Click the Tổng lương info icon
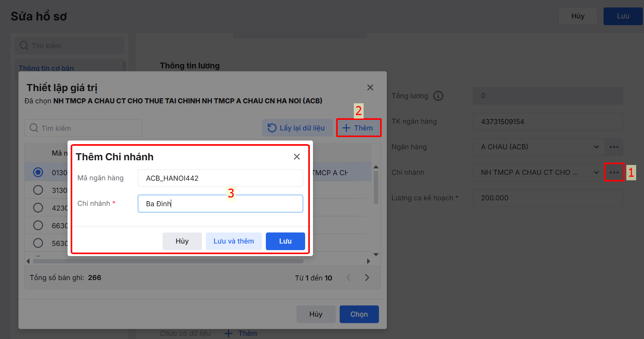Screen dimensions: 644x339 (x=438, y=96)
